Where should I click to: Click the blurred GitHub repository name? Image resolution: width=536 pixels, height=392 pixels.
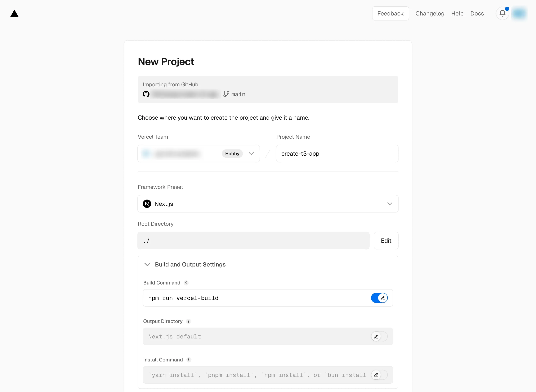point(186,94)
